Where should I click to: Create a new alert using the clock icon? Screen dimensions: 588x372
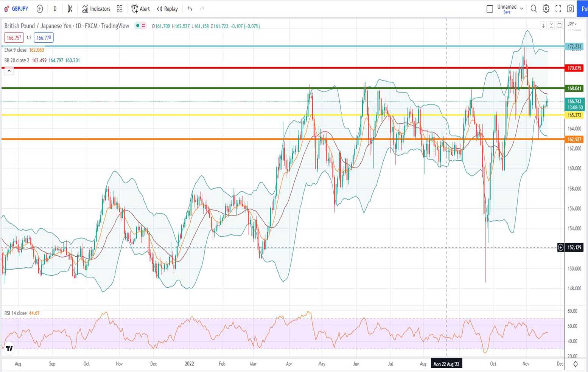[134, 9]
